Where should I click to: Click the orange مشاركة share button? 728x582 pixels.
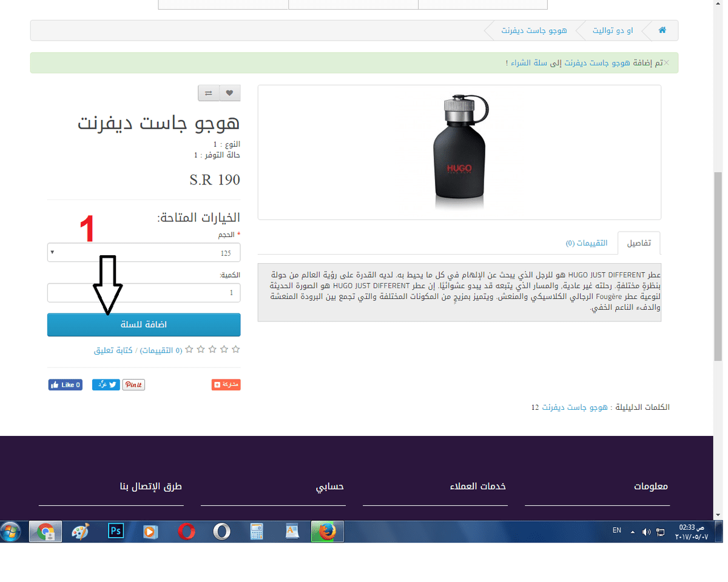pos(226,385)
